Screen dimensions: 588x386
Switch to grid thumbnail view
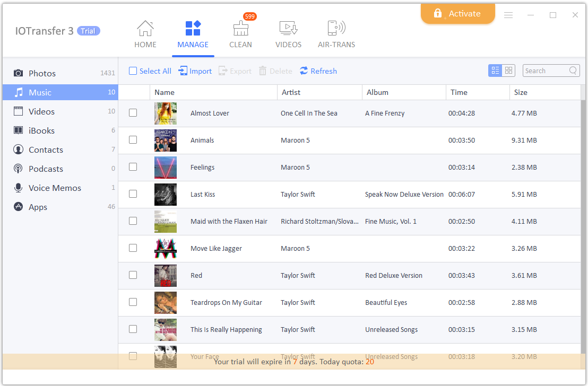(508, 71)
